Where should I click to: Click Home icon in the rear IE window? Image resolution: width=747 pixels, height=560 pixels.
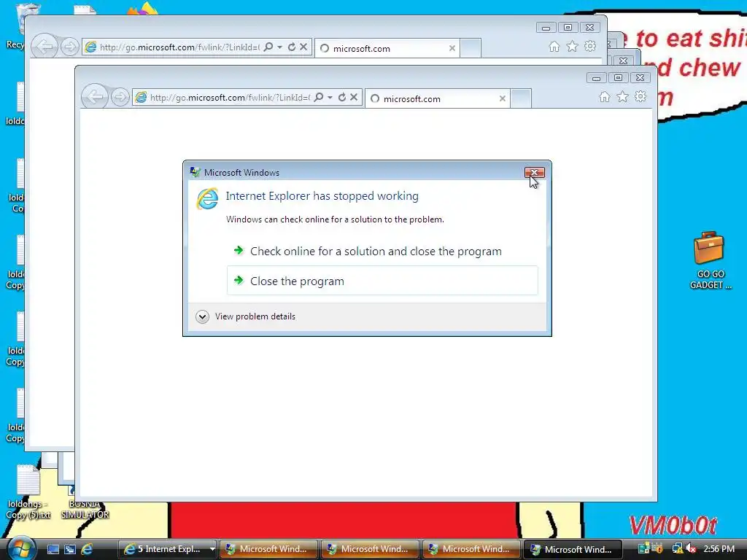tap(554, 47)
